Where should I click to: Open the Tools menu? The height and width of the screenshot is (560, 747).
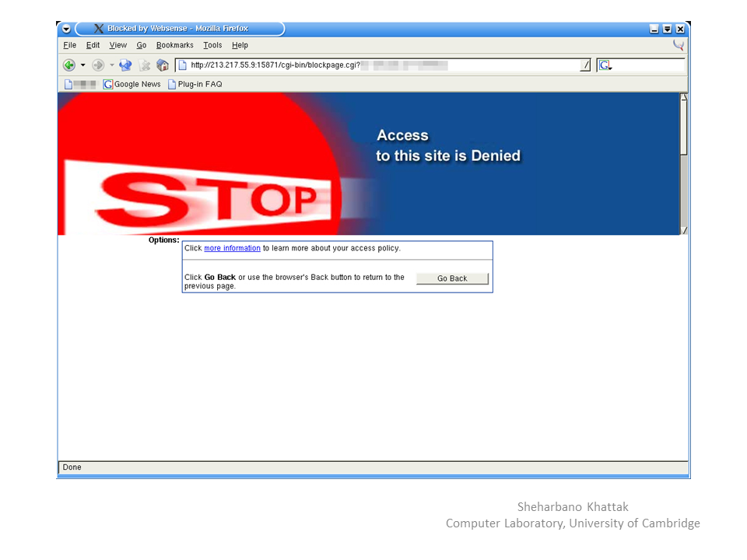click(212, 45)
